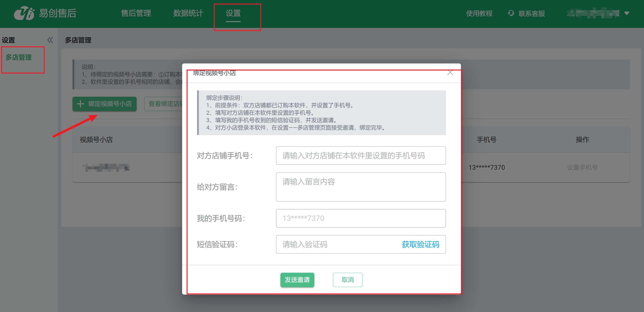Open 使用教程 link

click(479, 13)
